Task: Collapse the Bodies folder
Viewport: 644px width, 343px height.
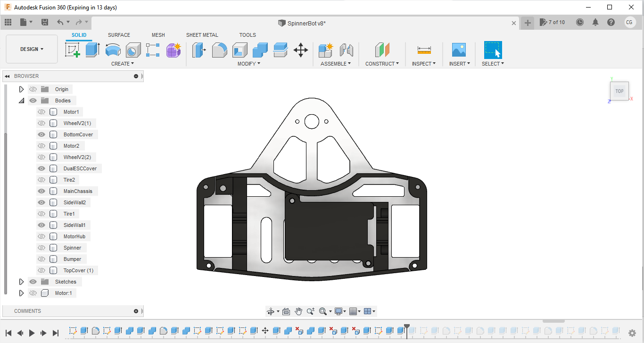Action: pos(21,100)
